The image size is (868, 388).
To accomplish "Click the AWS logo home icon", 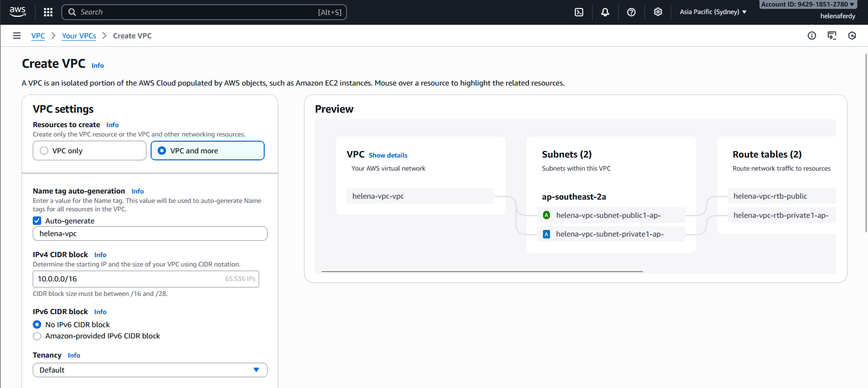I will tap(17, 12).
